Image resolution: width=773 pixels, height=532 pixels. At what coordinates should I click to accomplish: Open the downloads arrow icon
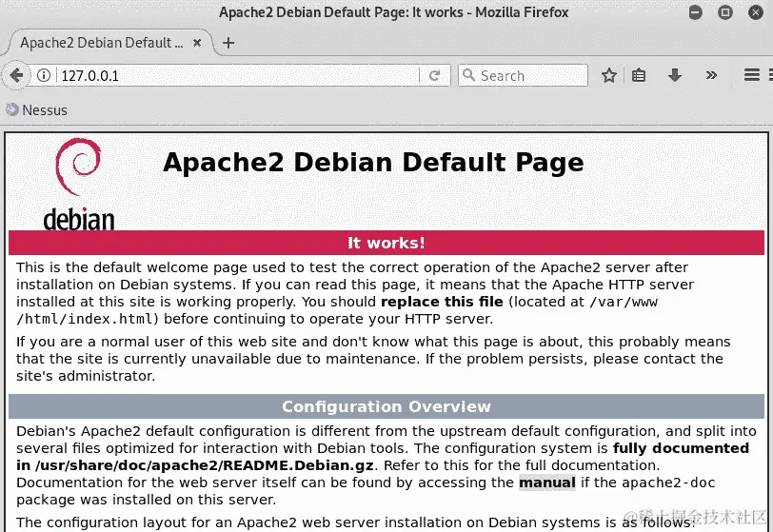point(674,75)
